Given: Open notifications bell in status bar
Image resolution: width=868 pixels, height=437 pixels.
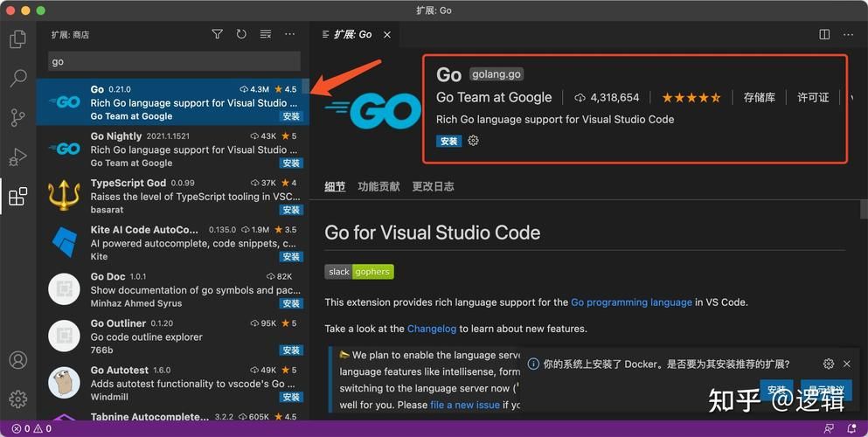Looking at the screenshot, I should coord(852,429).
